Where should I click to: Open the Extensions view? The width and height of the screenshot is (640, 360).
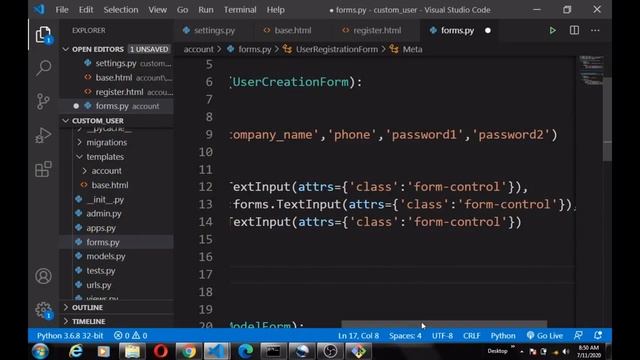click(x=43, y=169)
